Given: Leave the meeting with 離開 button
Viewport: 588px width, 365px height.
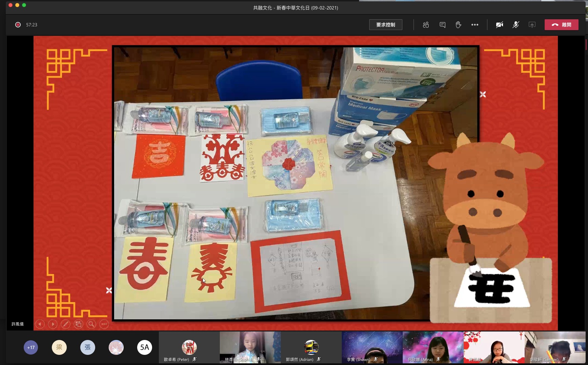Looking at the screenshot, I should [561, 25].
